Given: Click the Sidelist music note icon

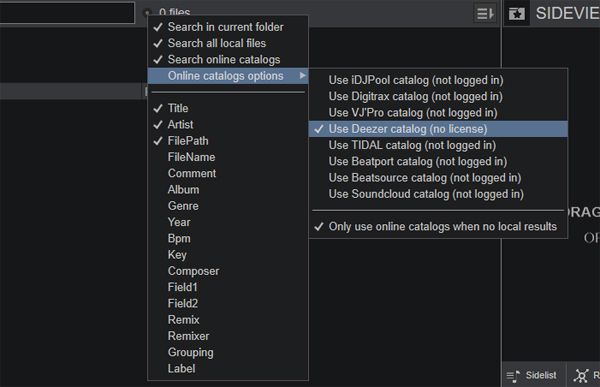Looking at the screenshot, I should coord(513,376).
